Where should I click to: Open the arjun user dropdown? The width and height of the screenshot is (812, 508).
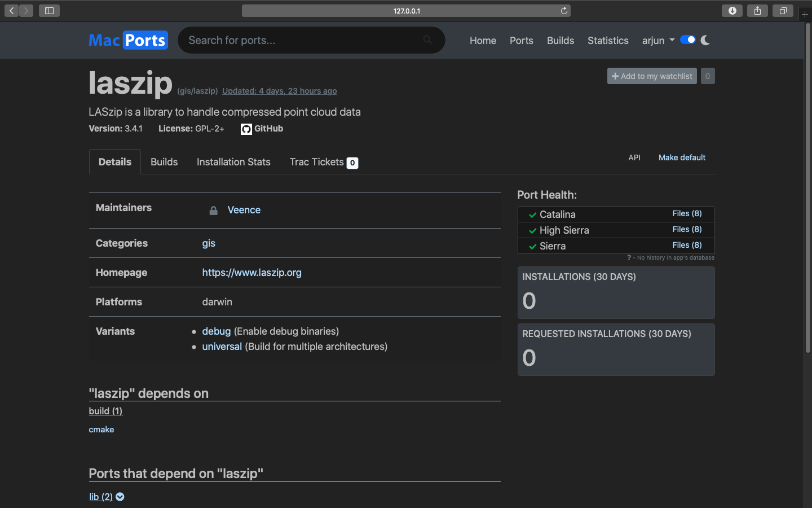658,41
